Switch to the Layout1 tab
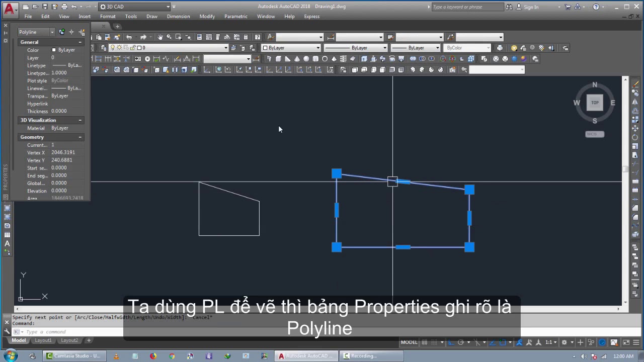The width and height of the screenshot is (644, 362). coord(43,340)
